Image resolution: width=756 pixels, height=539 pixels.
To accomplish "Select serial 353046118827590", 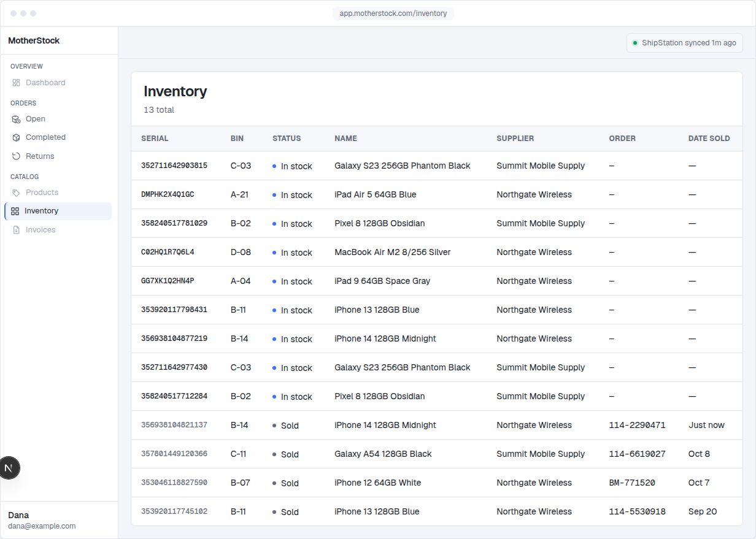I will click(x=174, y=483).
